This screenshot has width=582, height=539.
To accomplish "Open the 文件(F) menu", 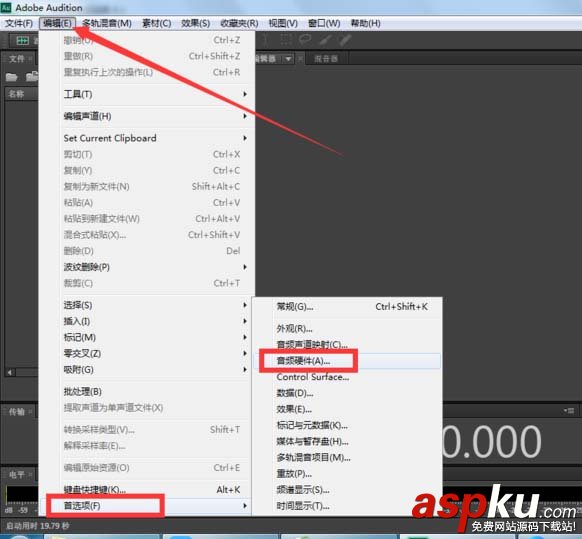I will [x=19, y=23].
